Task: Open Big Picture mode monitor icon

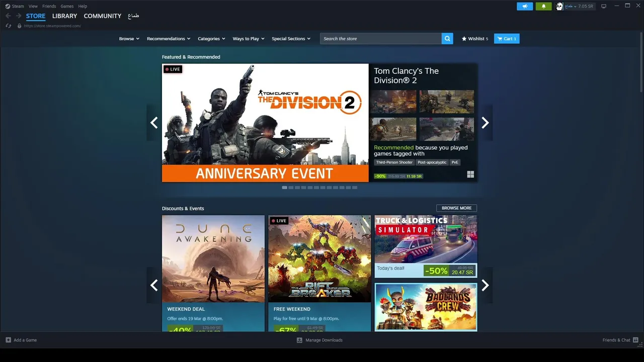Action: pos(604,6)
